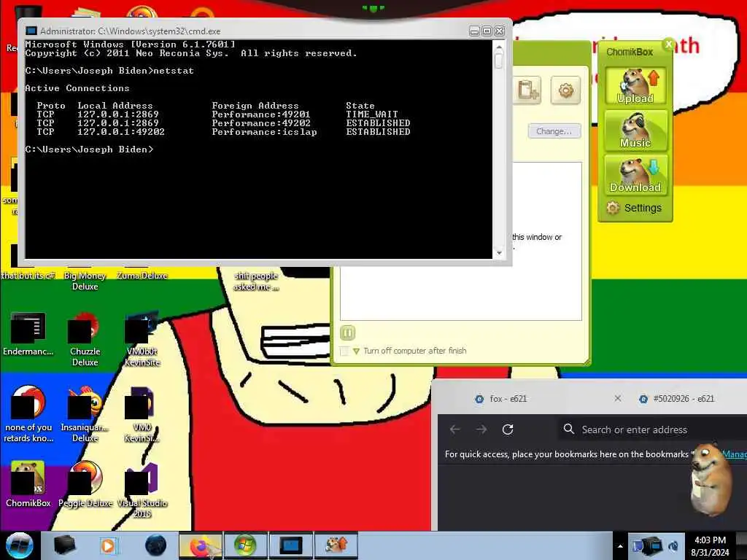Open the Endermanc... desktop icon

(28, 334)
